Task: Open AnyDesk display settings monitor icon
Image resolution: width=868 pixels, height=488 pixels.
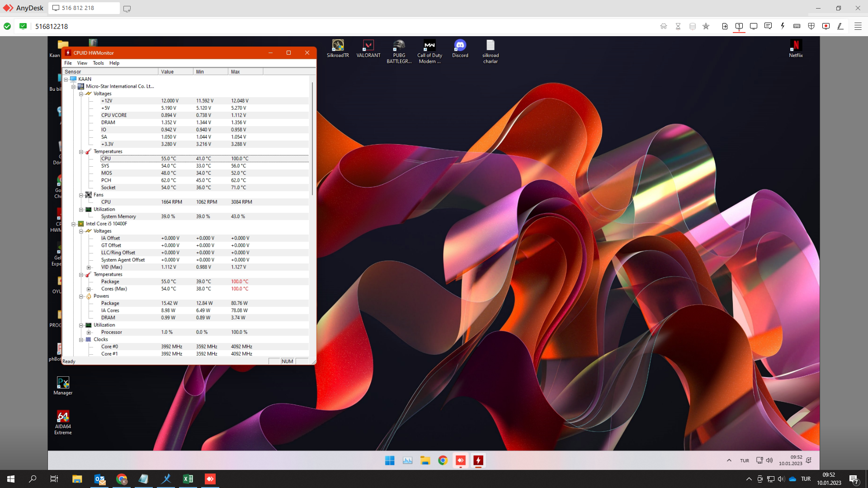Action: pos(754,26)
